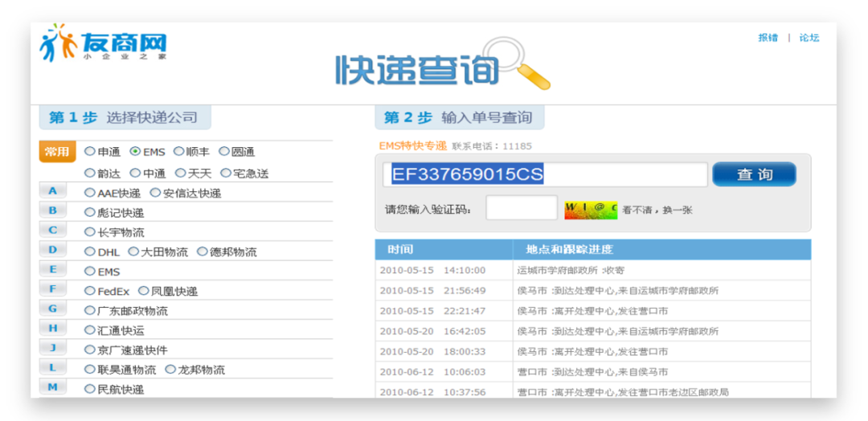Click the 联系电话：11185 text
868x421 pixels.
(x=492, y=146)
